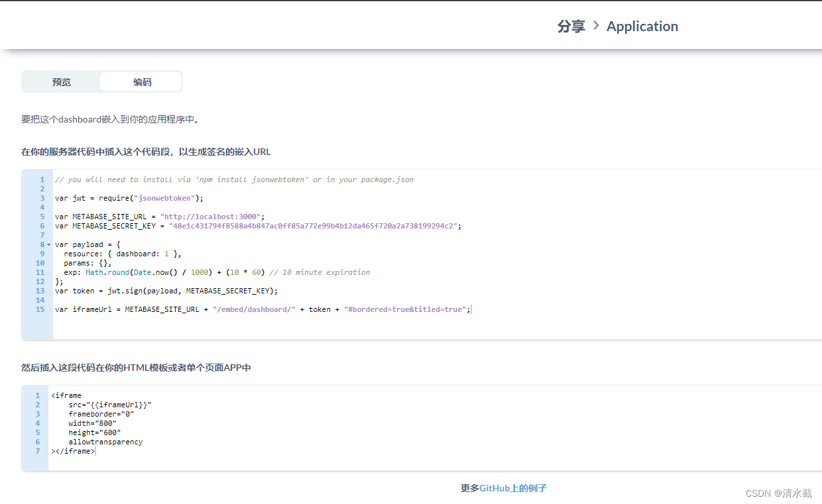Click the METABASE_SECRET_KEY value string

[x=312, y=226]
